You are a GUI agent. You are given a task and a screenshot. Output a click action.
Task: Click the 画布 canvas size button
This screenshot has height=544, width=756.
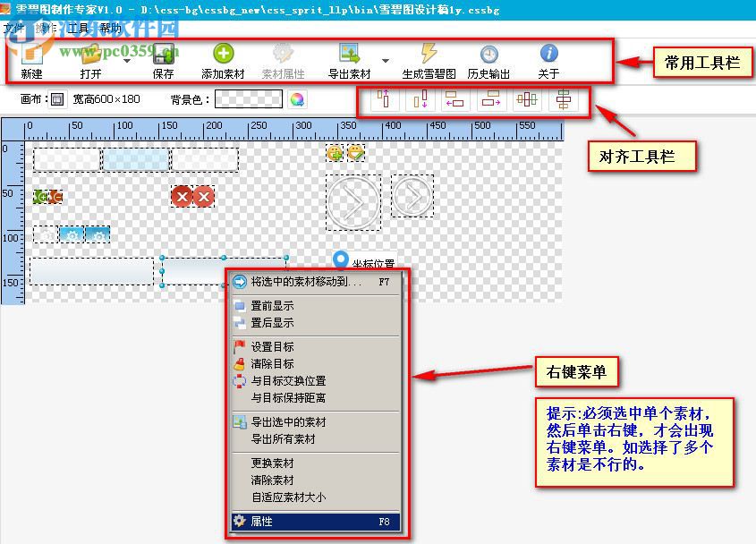57,99
